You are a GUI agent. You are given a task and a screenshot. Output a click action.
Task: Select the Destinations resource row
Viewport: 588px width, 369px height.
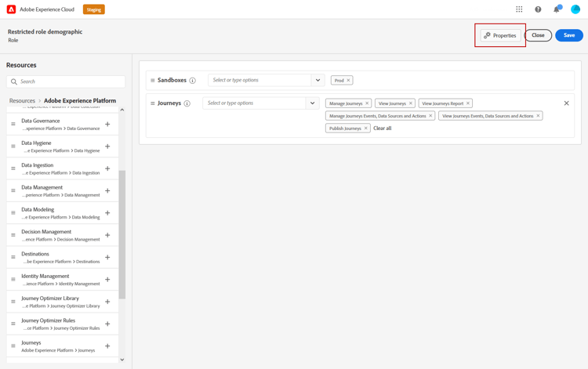[x=63, y=258]
